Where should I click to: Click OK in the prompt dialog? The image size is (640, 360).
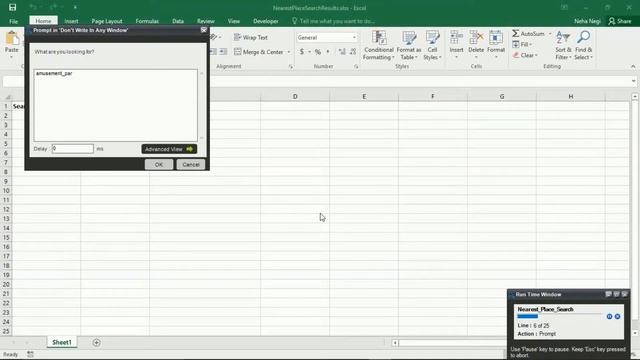[159, 164]
